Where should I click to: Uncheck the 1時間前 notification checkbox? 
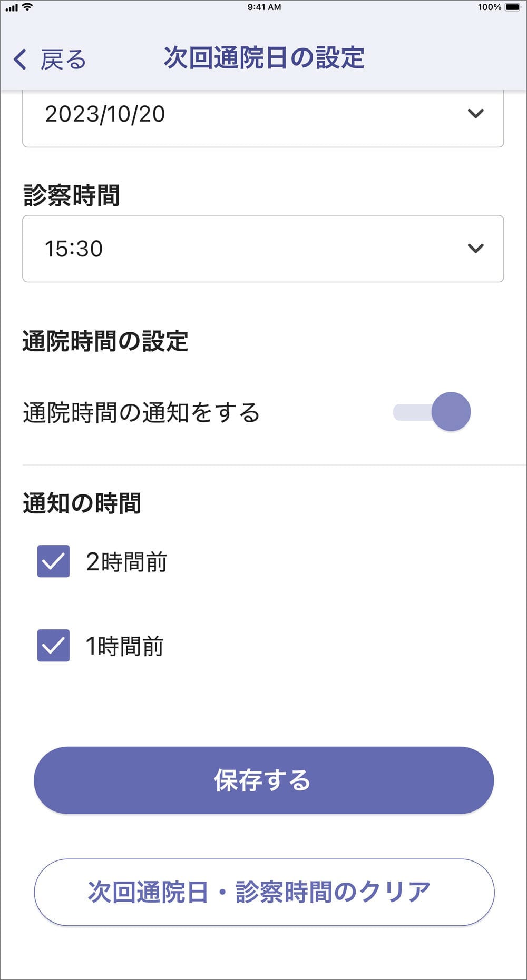click(53, 646)
